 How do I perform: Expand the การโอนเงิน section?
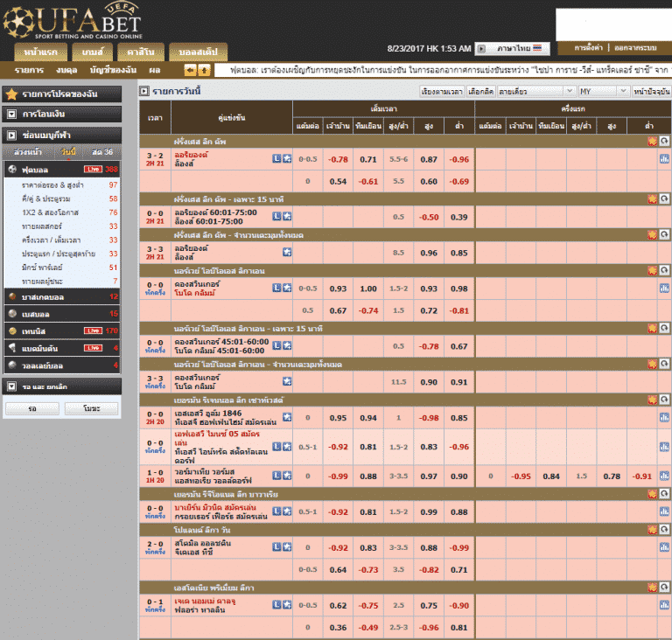point(62,114)
